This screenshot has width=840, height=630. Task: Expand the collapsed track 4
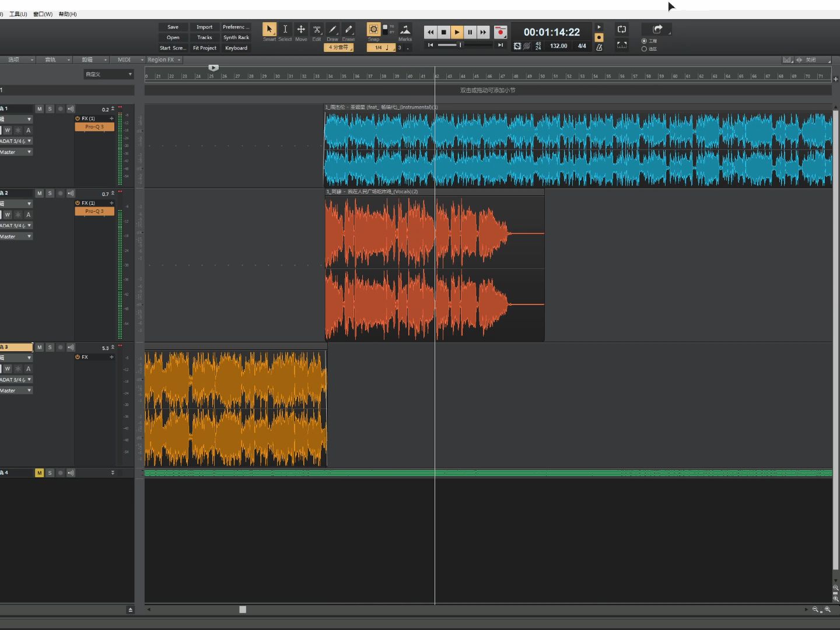(113, 473)
